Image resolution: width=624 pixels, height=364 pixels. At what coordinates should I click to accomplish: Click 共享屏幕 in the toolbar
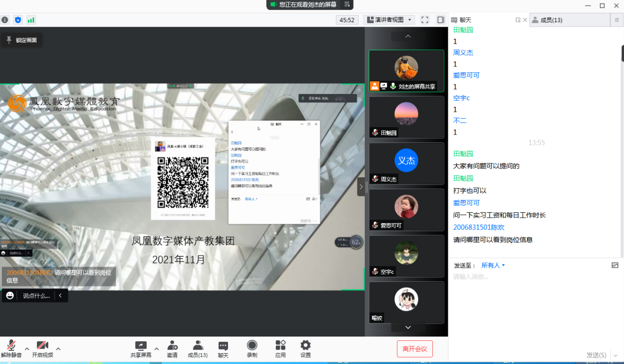[141, 348]
